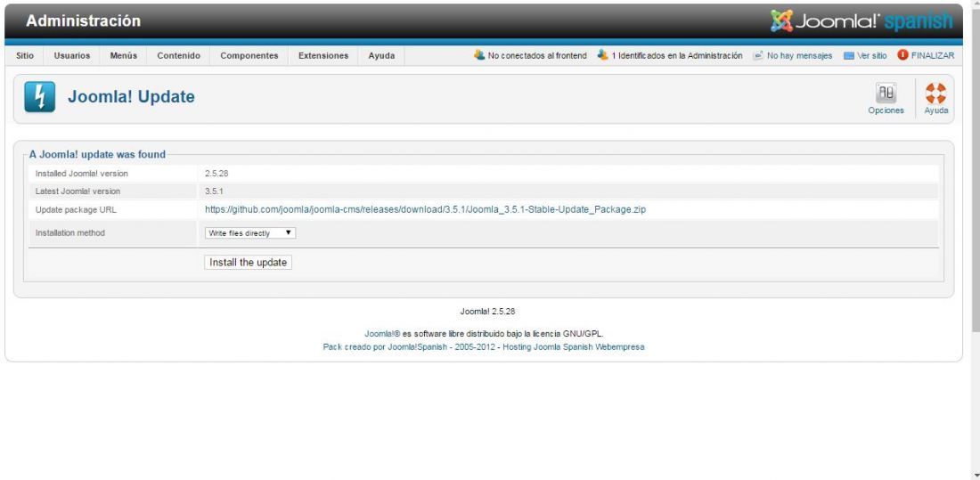Viewport: 980px width, 480px height.
Task: Click the FINALIZAR link
Action: pos(933,55)
